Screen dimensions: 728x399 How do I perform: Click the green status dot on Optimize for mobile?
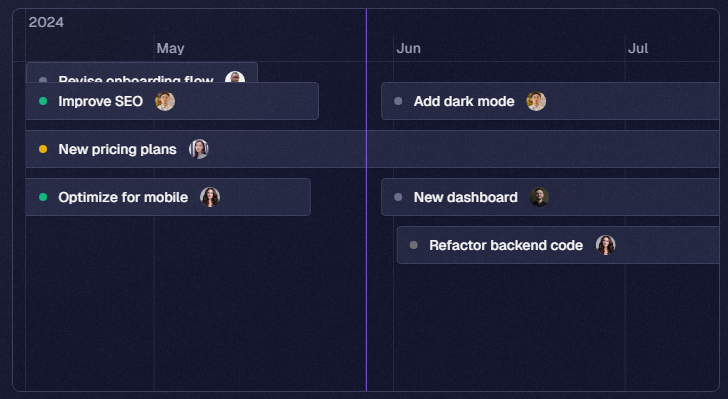43,197
